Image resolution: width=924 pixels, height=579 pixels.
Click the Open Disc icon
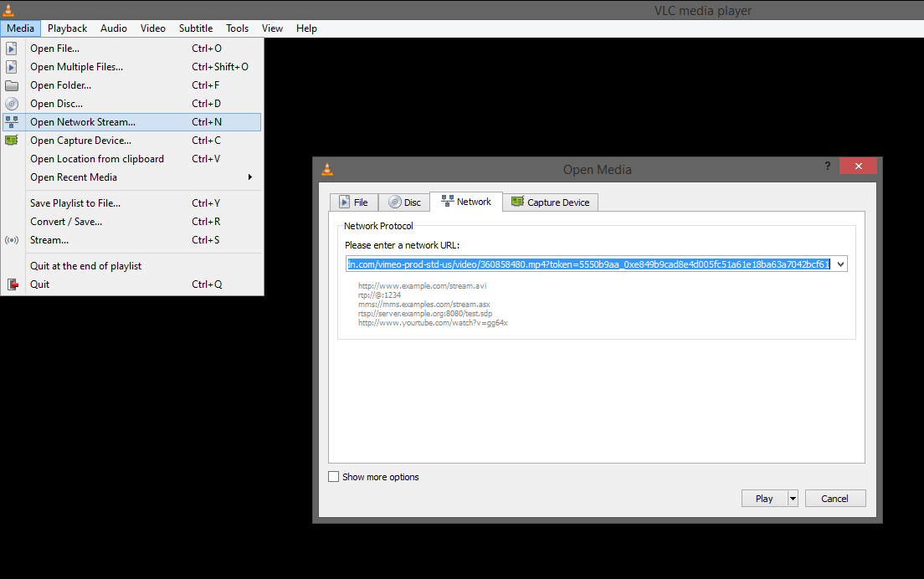click(11, 104)
